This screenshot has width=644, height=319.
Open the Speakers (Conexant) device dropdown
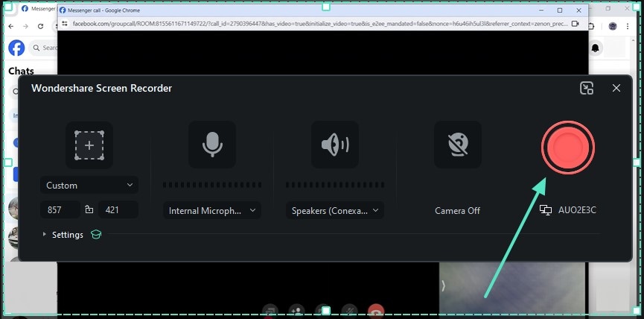coord(335,210)
